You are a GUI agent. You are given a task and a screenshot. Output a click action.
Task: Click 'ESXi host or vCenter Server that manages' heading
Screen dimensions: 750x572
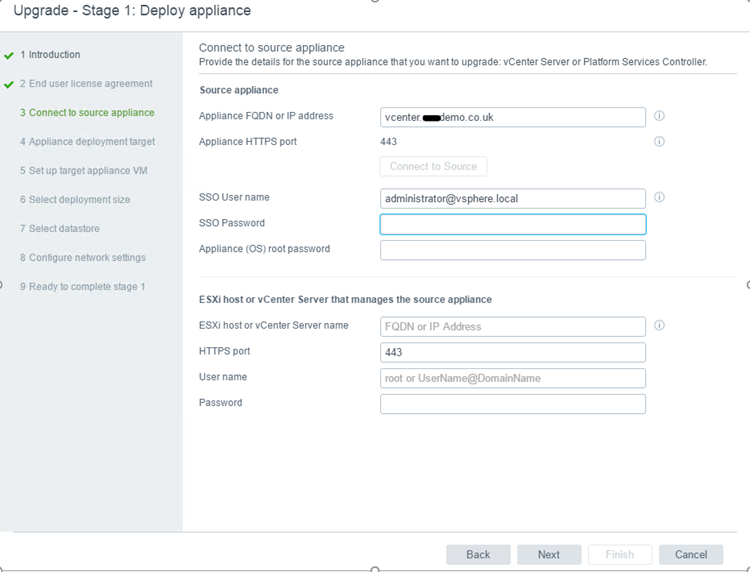tap(345, 299)
